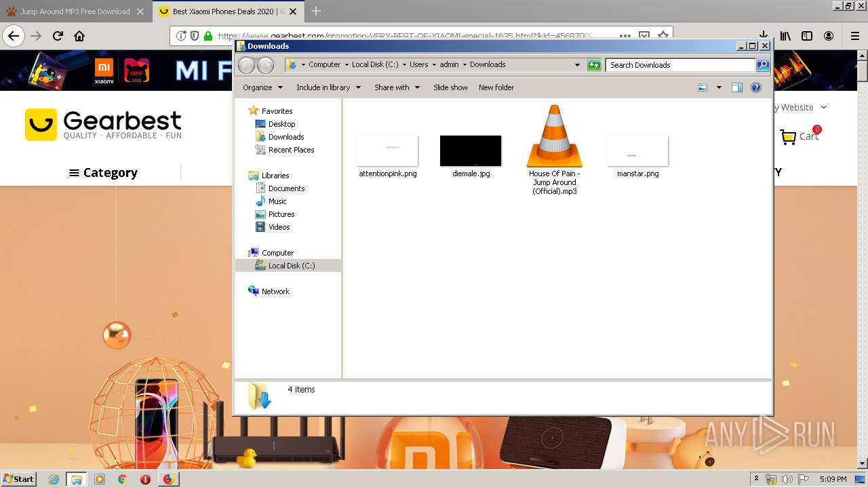
Task: Select Network in the navigation pane
Action: click(x=275, y=291)
